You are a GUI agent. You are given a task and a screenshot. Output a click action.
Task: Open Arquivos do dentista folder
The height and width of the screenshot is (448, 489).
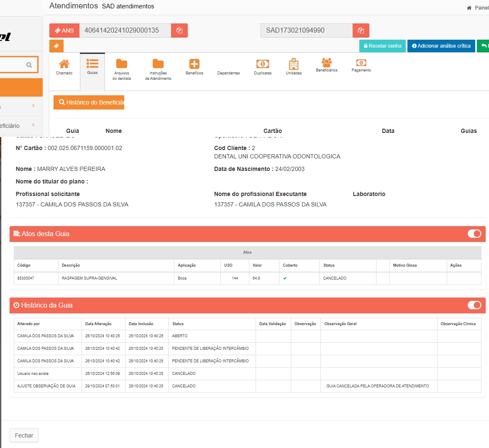click(x=122, y=69)
